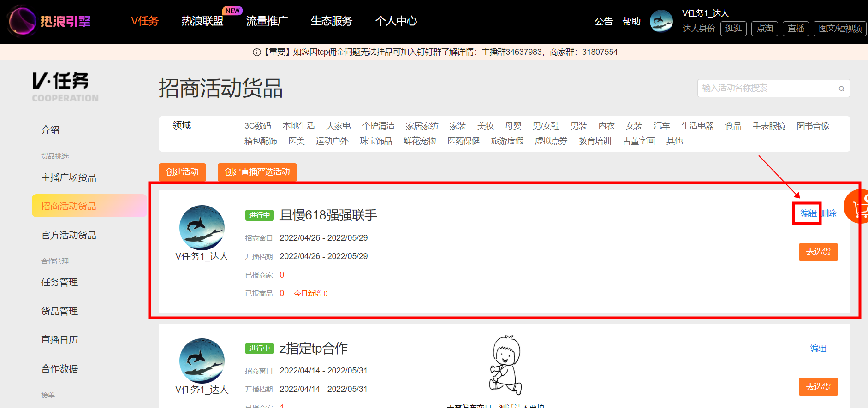Filter by 美妆 domain
The image size is (868, 408).
[486, 126]
